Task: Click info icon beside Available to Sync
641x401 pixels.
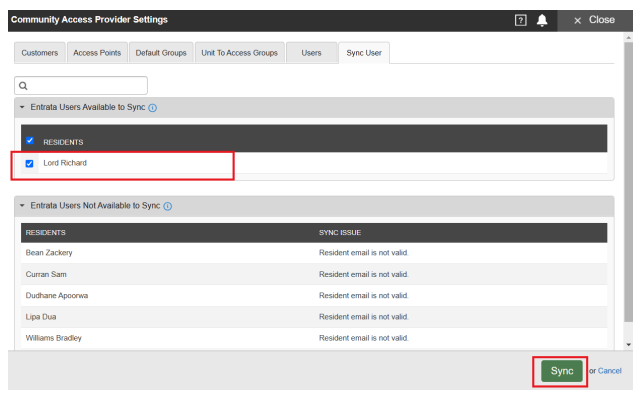Action: 152,108
